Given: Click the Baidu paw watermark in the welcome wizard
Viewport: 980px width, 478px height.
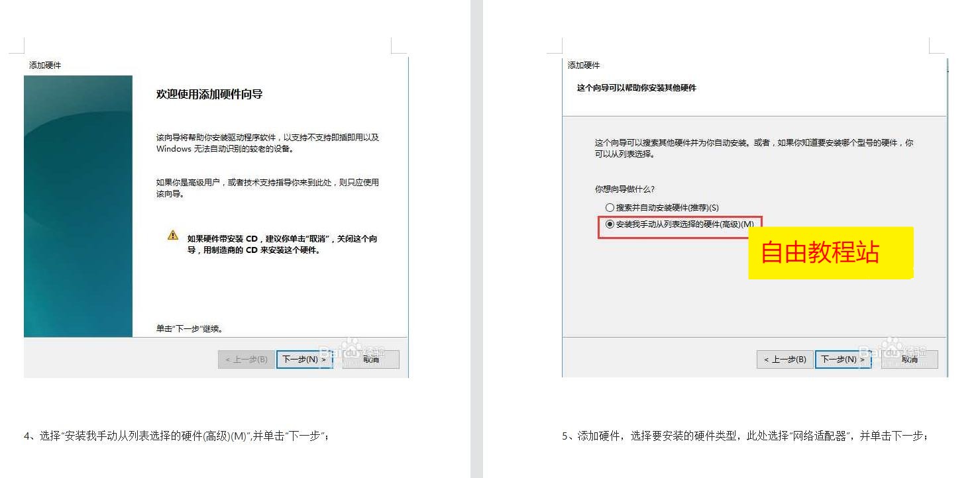Looking at the screenshot, I should pyautogui.click(x=351, y=348).
